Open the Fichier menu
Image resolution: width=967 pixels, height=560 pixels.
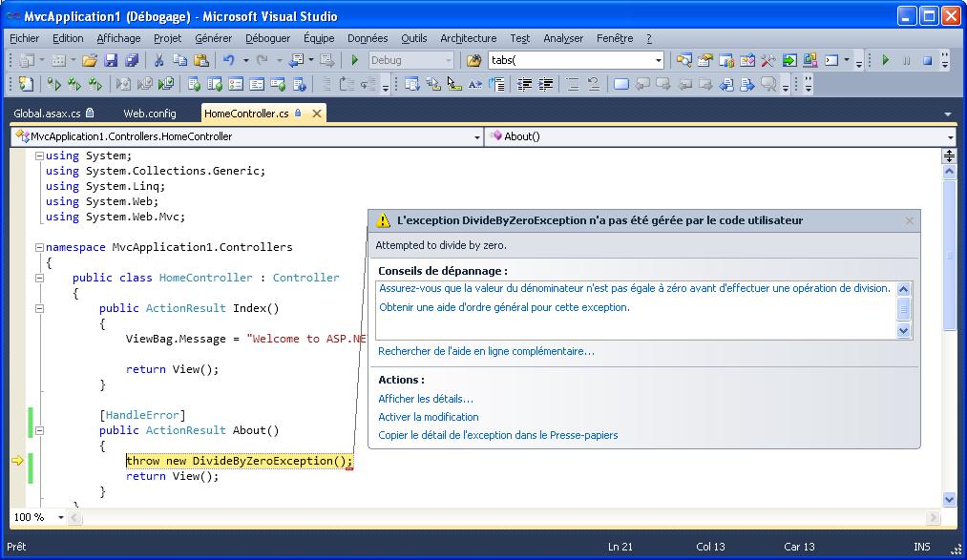pos(25,38)
